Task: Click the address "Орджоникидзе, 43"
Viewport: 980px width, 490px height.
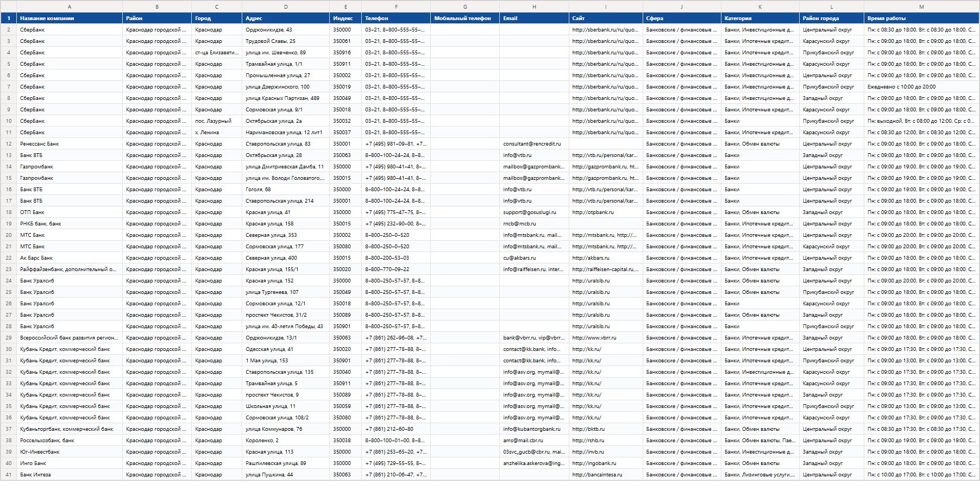Action: pyautogui.click(x=286, y=30)
